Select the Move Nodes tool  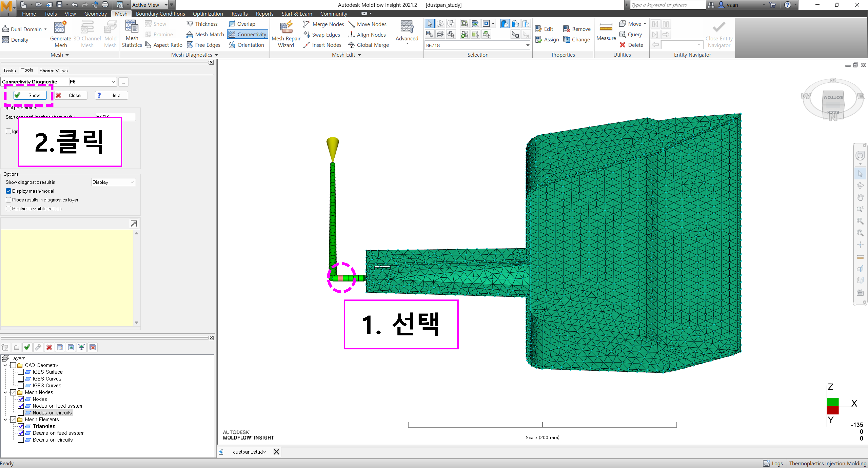click(367, 24)
